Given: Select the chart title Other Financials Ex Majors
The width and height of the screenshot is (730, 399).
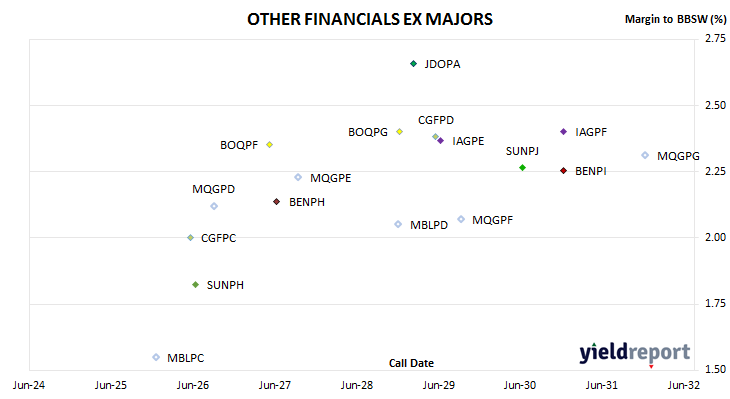Looking at the screenshot, I should (370, 19).
